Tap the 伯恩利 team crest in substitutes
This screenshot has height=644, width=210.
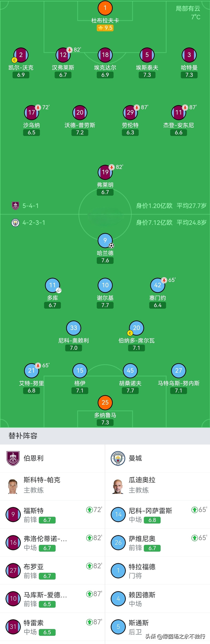[x=13, y=458]
